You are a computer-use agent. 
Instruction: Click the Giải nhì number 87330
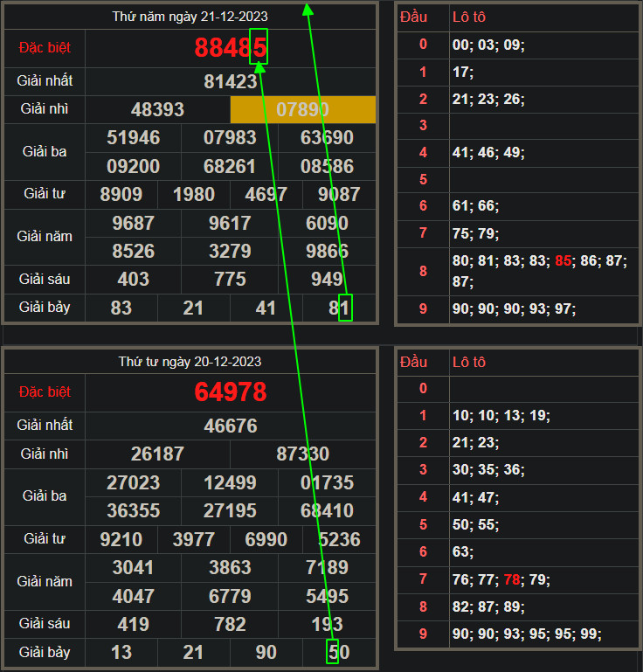(x=303, y=454)
